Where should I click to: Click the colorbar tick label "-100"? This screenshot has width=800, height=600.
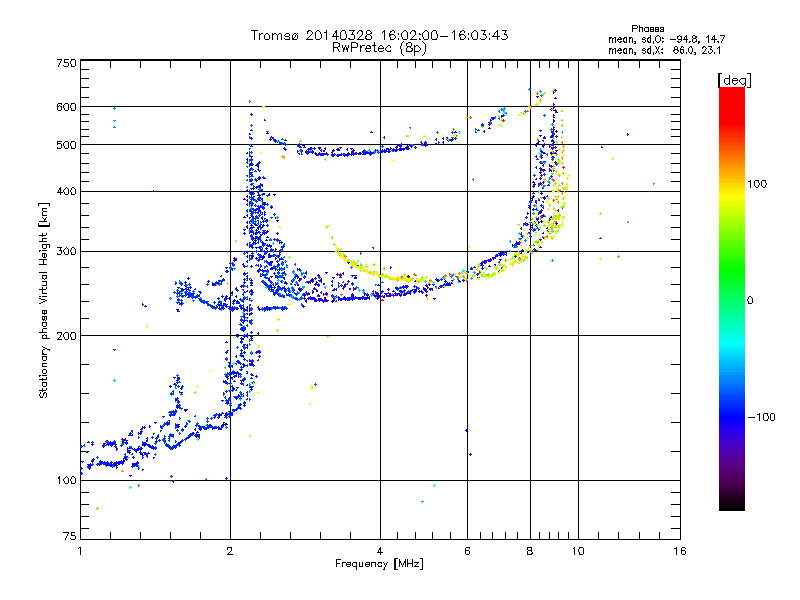[x=761, y=417]
